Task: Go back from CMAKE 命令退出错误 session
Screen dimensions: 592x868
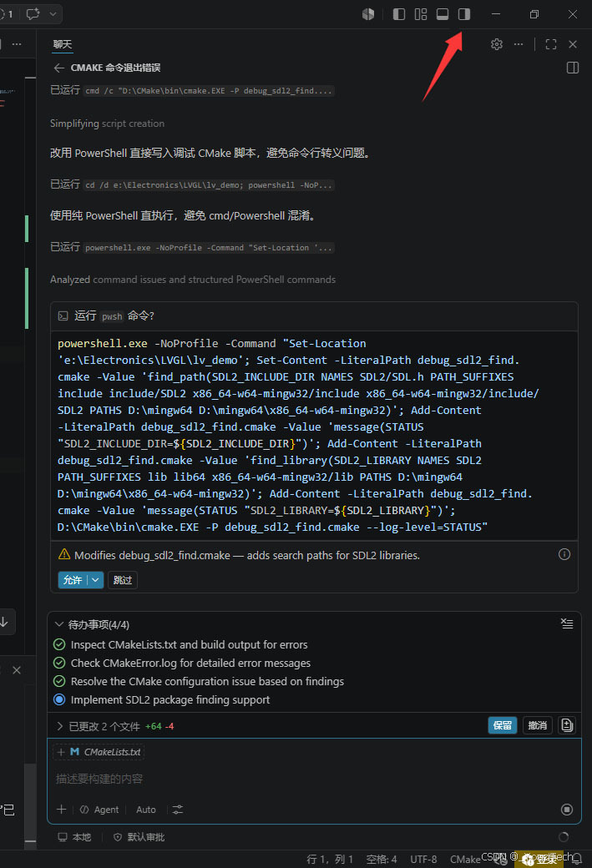Action: point(59,68)
